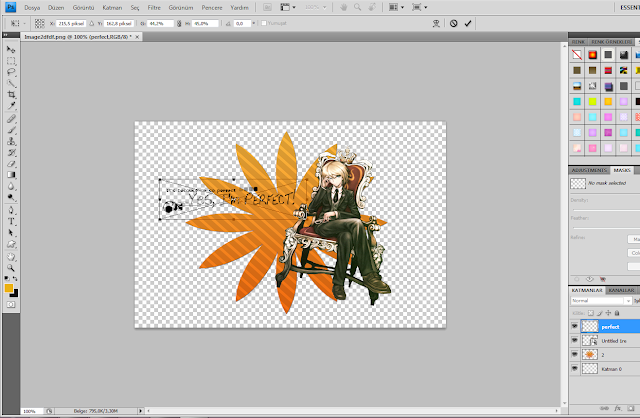
Task: Select the Gradient tool
Action: 11,175
